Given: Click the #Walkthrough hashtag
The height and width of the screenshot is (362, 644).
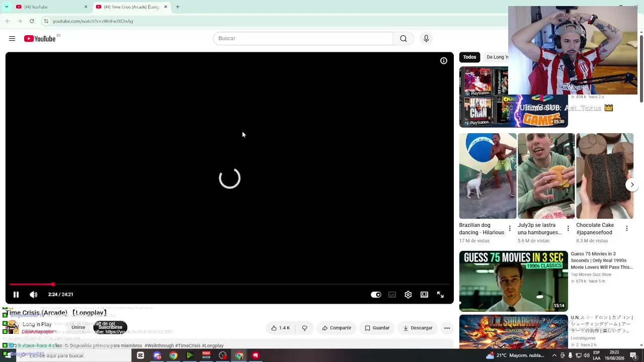Looking at the screenshot, I should tap(159, 346).
